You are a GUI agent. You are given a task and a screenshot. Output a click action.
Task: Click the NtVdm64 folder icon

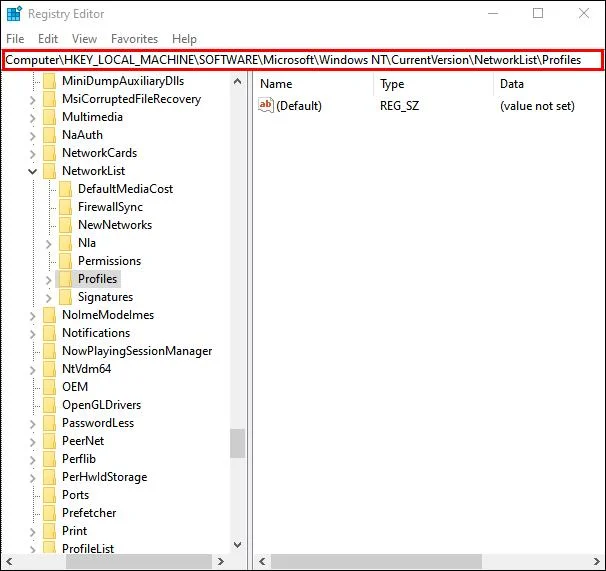coord(49,369)
